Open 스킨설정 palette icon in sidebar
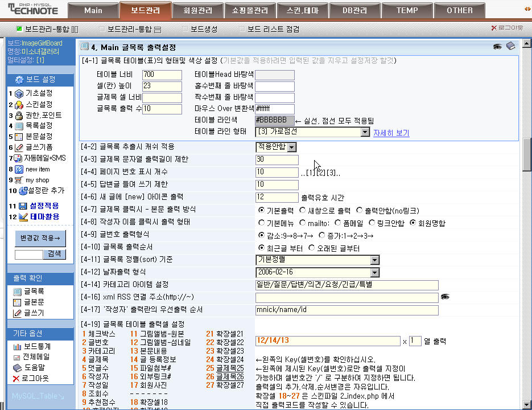 (19, 104)
